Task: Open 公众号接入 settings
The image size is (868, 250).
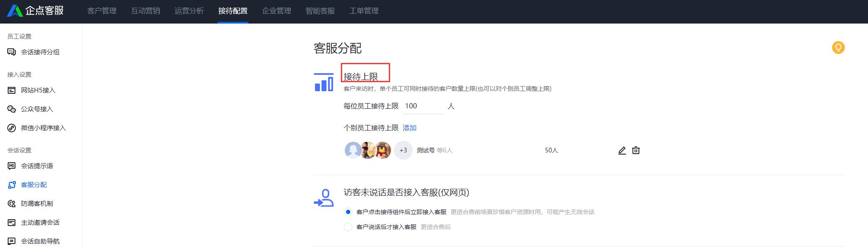Action: [37, 109]
